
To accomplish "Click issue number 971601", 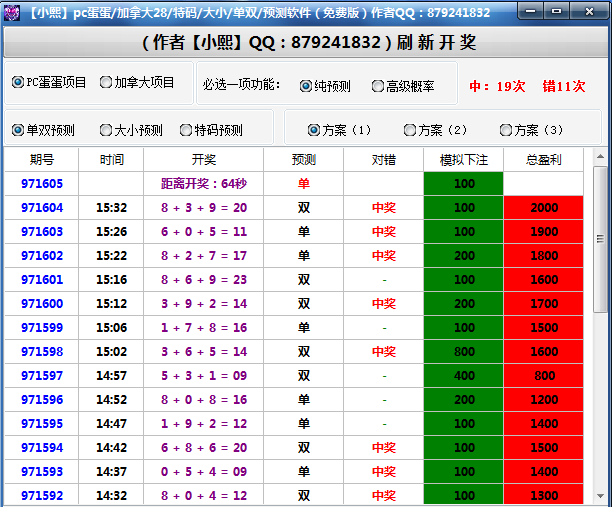I will click(x=42, y=279).
